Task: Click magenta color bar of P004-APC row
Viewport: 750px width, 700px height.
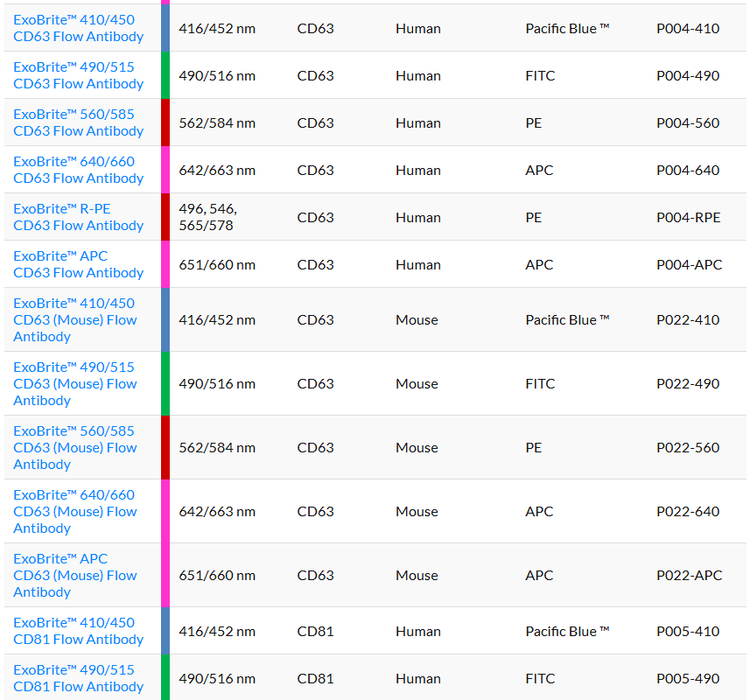Action: point(165,264)
